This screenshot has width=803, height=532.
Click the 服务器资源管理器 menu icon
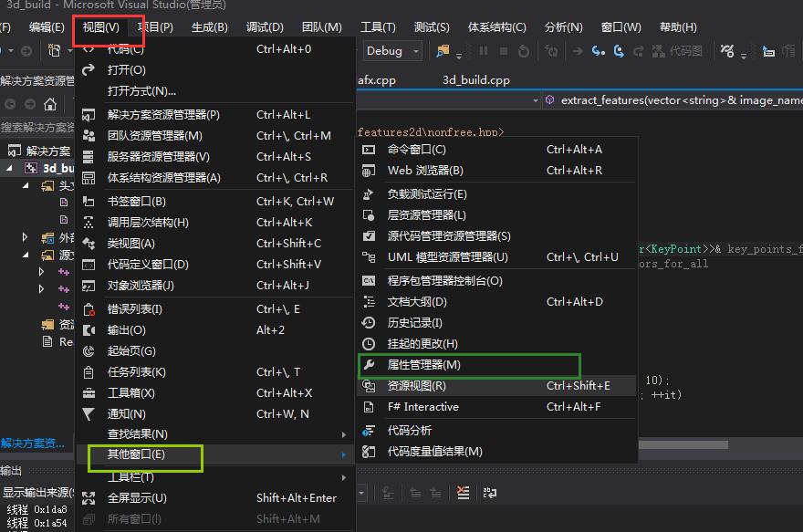[89, 157]
